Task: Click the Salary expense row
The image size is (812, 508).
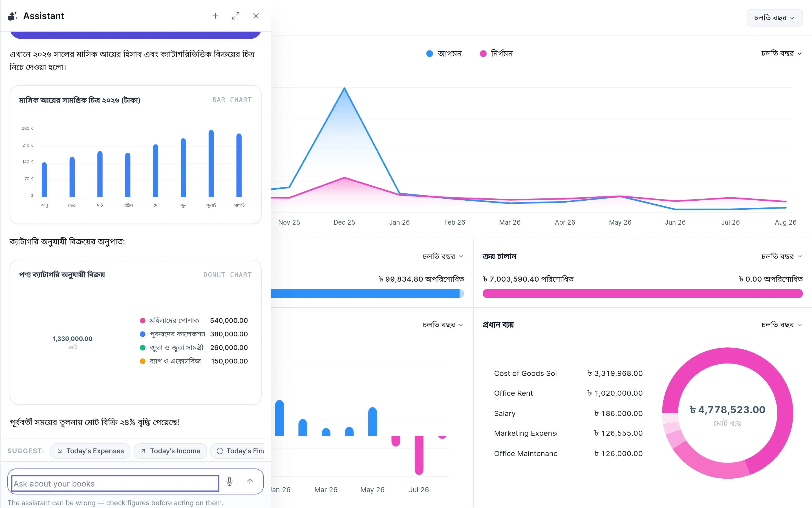Action: click(x=568, y=413)
